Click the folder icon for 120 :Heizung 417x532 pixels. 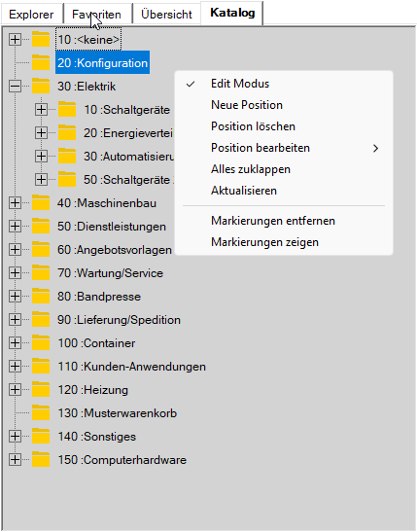tap(41, 389)
